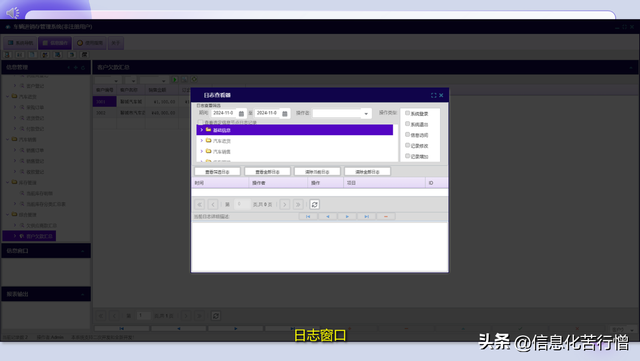Go to last log page
Viewport: 640px width, 361px height.
(298, 204)
